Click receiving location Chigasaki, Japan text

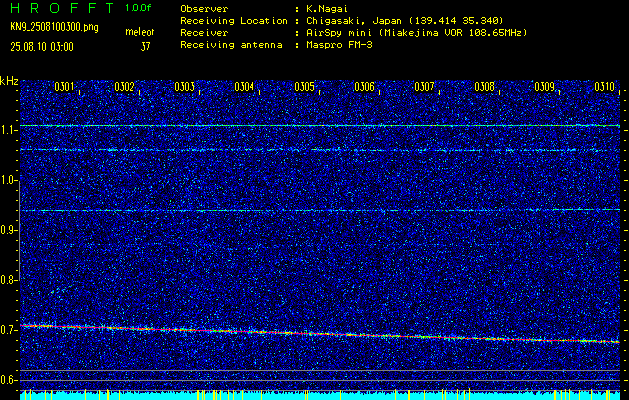[x=404, y=21]
